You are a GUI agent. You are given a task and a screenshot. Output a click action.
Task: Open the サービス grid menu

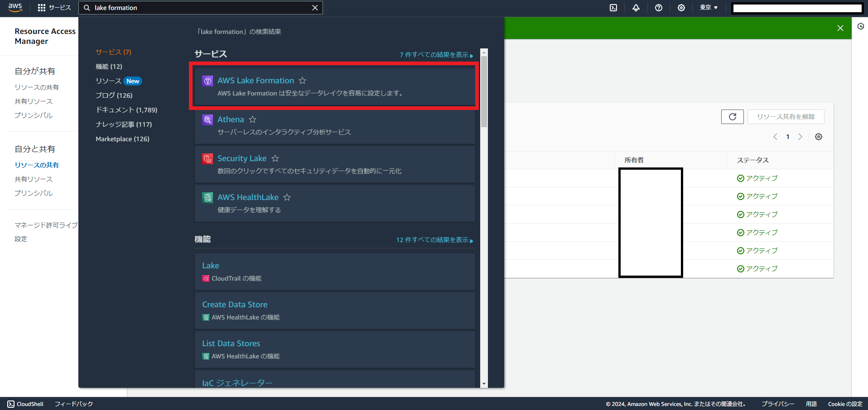point(54,8)
